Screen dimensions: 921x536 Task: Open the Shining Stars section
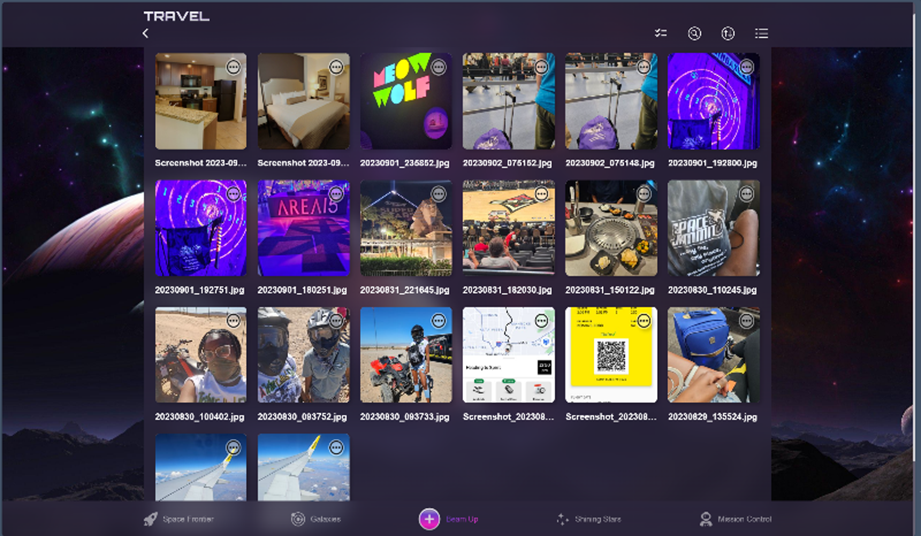pos(589,519)
